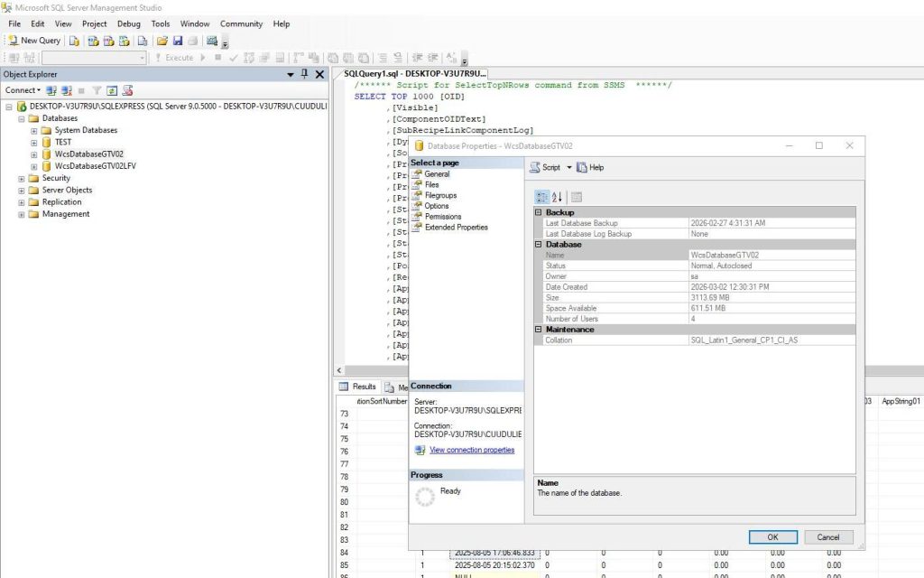Click the Analysis Services XMLA Query icon

point(124,41)
